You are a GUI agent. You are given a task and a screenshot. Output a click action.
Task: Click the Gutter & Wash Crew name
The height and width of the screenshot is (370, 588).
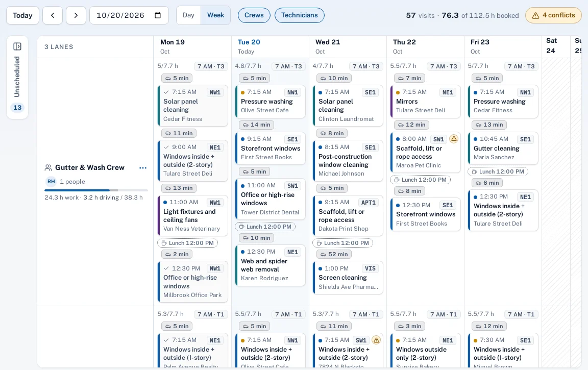tap(90, 167)
